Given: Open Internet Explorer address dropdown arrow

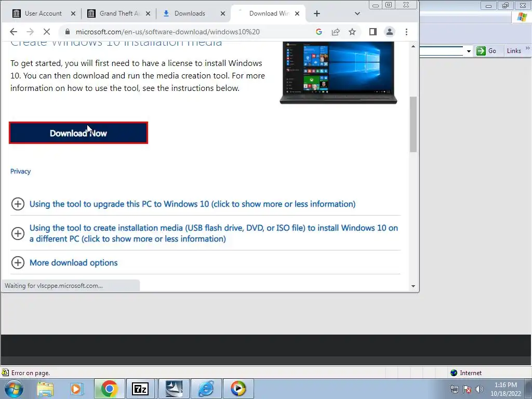Looking at the screenshot, I should pyautogui.click(x=469, y=51).
